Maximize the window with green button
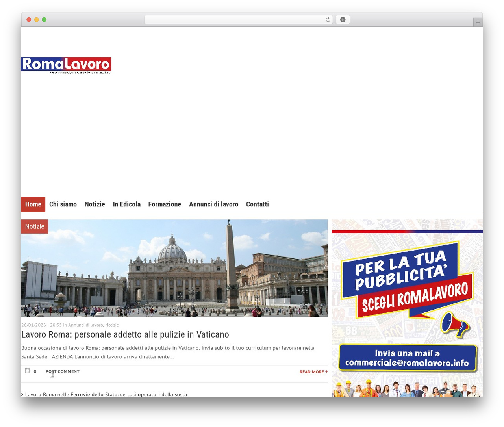The width and height of the screenshot is (504, 427). point(44,20)
